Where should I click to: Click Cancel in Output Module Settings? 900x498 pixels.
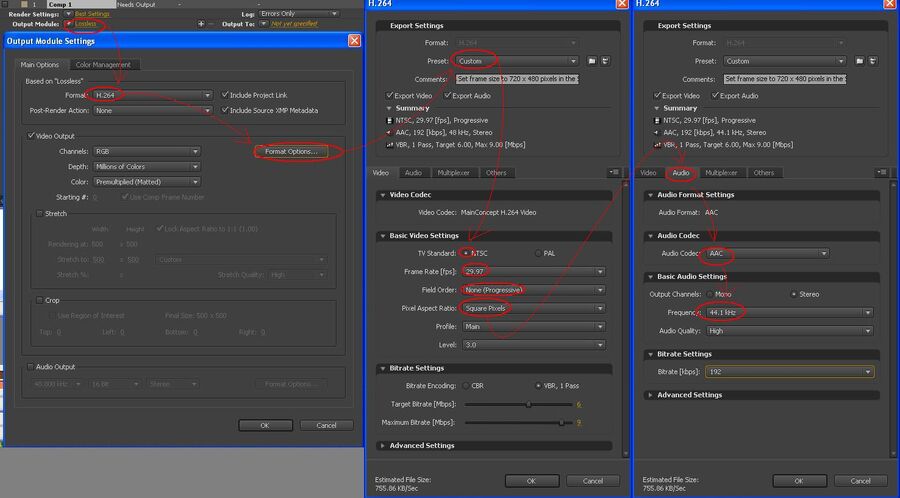coord(326,425)
